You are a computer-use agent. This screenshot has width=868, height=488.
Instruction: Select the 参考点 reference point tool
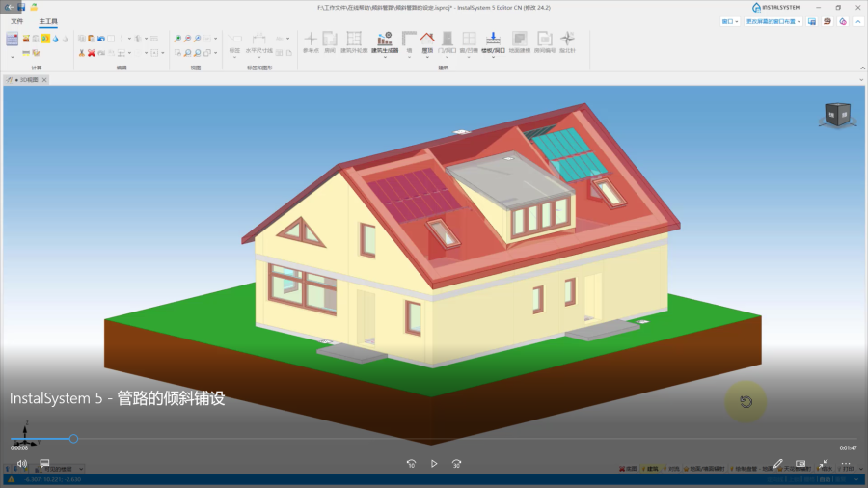311,42
